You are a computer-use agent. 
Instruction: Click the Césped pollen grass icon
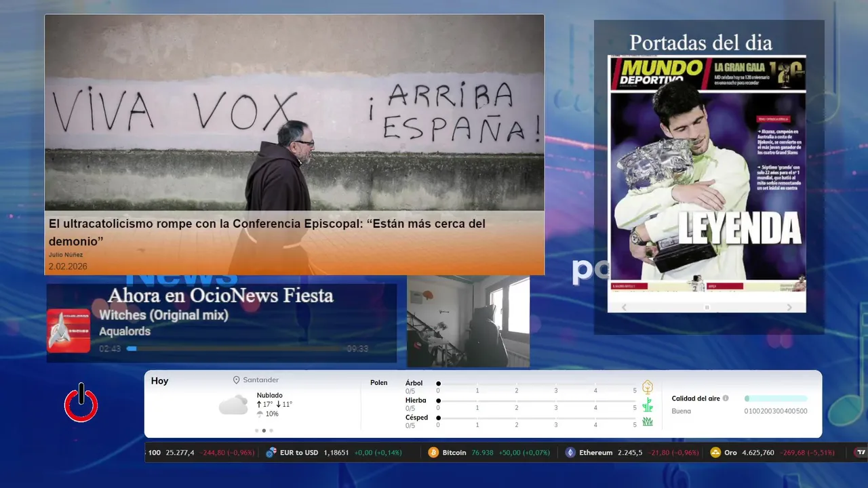pyautogui.click(x=648, y=422)
